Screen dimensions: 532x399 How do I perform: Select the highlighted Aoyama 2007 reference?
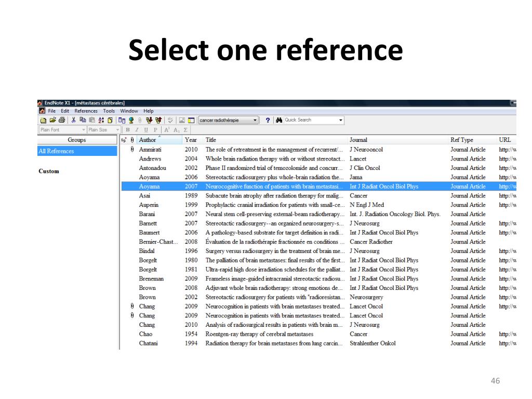pyautogui.click(x=318, y=187)
